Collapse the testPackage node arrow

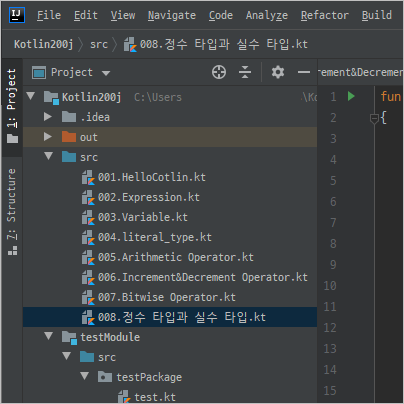(x=85, y=376)
